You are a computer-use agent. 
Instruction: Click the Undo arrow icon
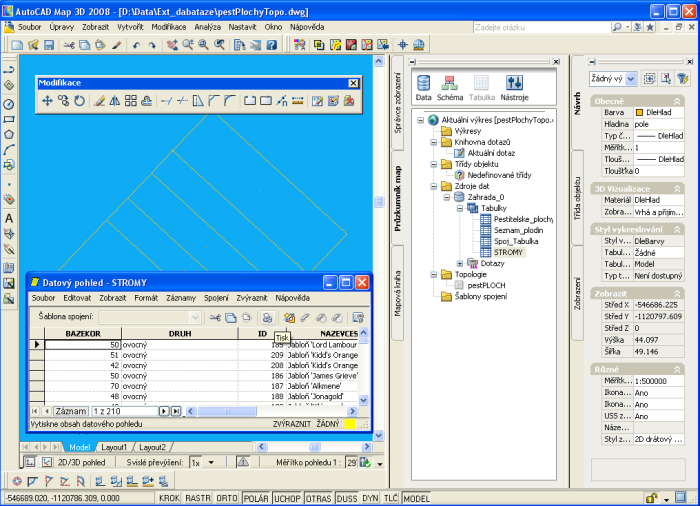137,45
